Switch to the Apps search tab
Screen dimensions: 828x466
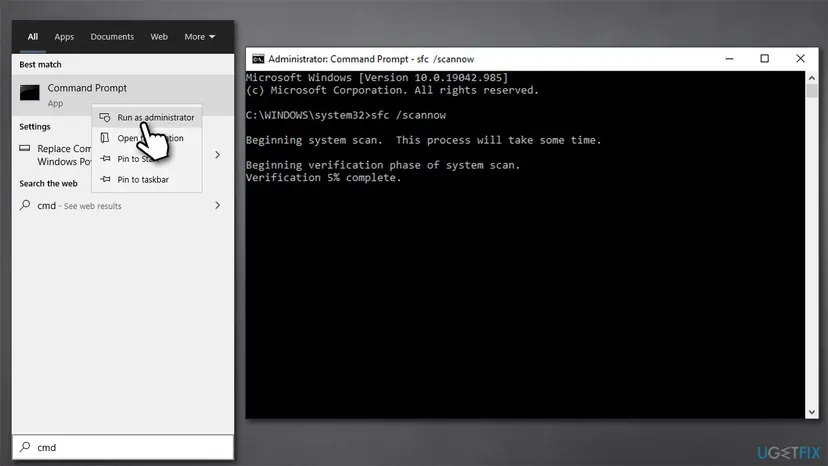(x=64, y=36)
